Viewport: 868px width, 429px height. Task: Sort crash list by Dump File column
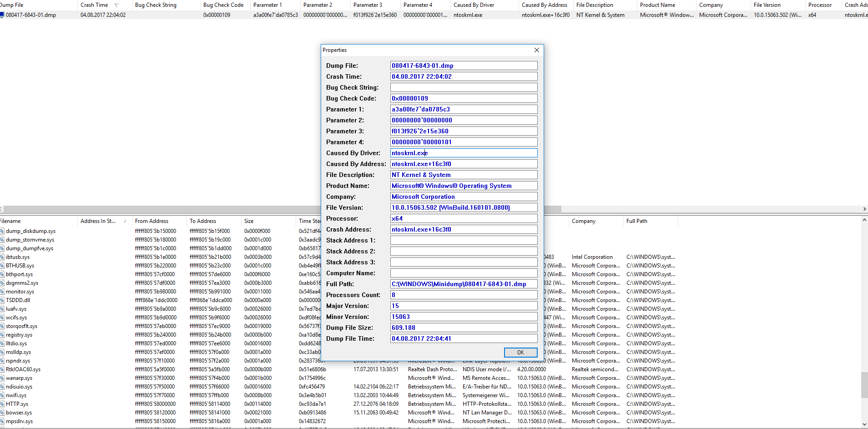coord(38,5)
